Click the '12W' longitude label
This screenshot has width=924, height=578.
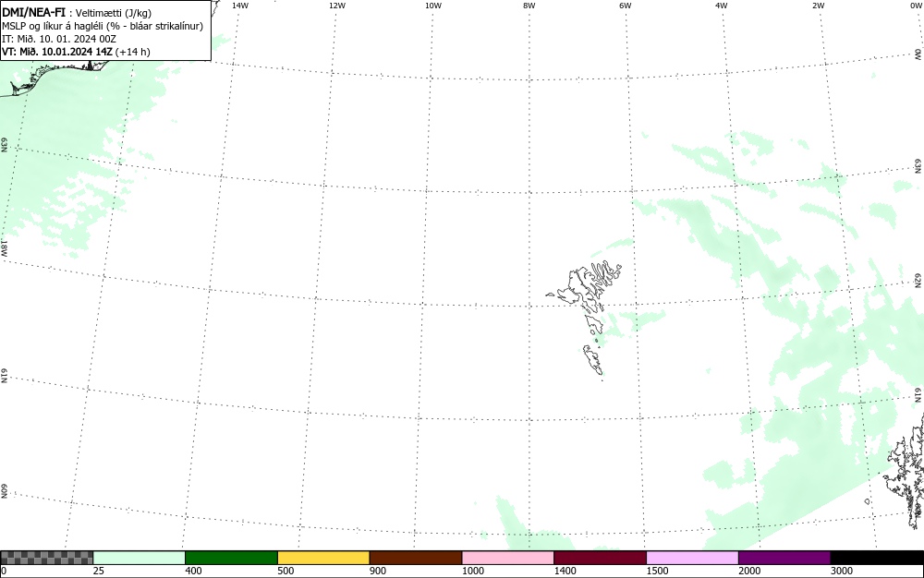pos(337,6)
